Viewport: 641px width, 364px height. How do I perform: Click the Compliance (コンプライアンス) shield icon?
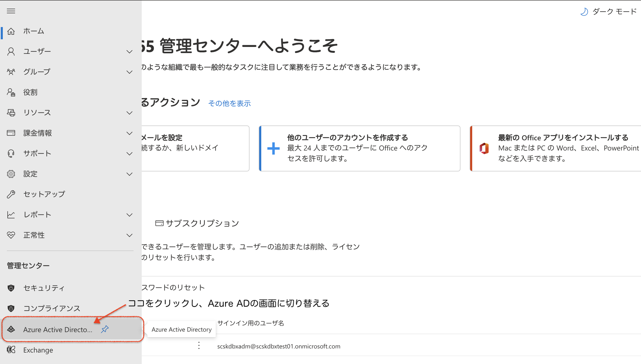pyautogui.click(x=11, y=308)
